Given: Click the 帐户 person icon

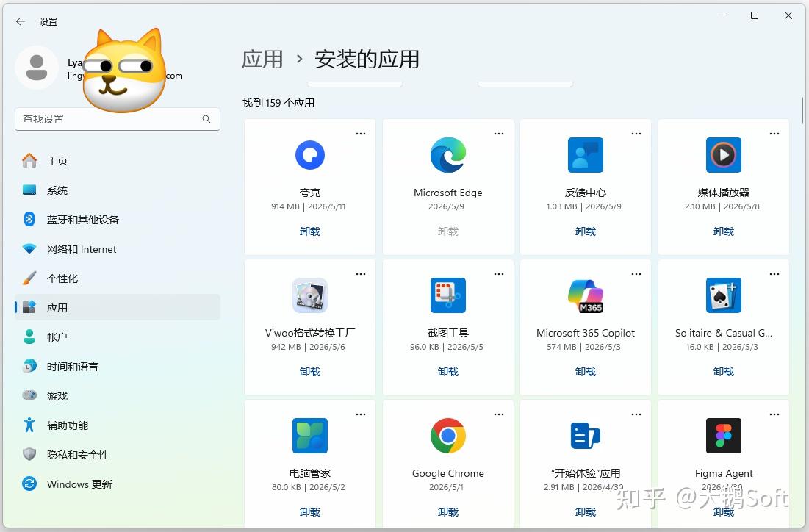Looking at the screenshot, I should 29,337.
